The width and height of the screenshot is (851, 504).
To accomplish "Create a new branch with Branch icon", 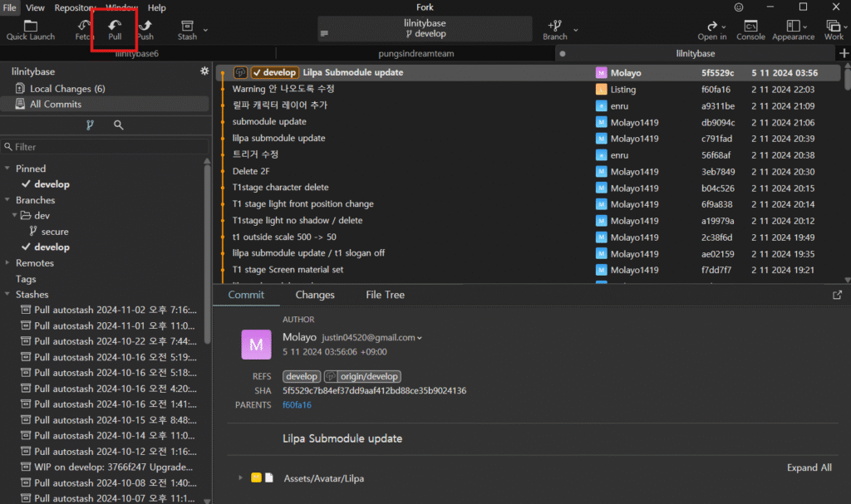I will [554, 29].
